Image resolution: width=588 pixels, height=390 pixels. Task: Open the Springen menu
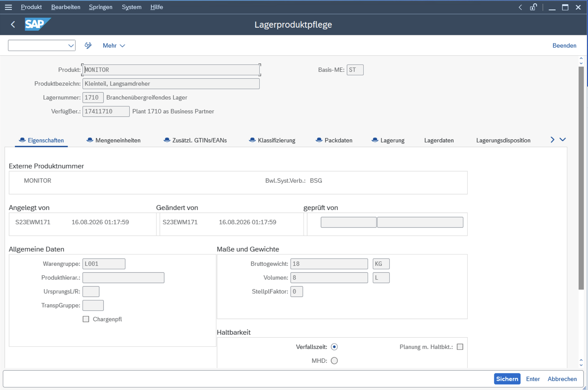[x=101, y=7]
